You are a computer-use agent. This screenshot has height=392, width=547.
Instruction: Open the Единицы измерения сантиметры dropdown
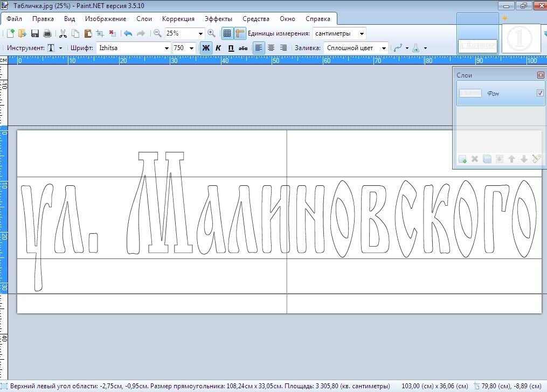362,34
